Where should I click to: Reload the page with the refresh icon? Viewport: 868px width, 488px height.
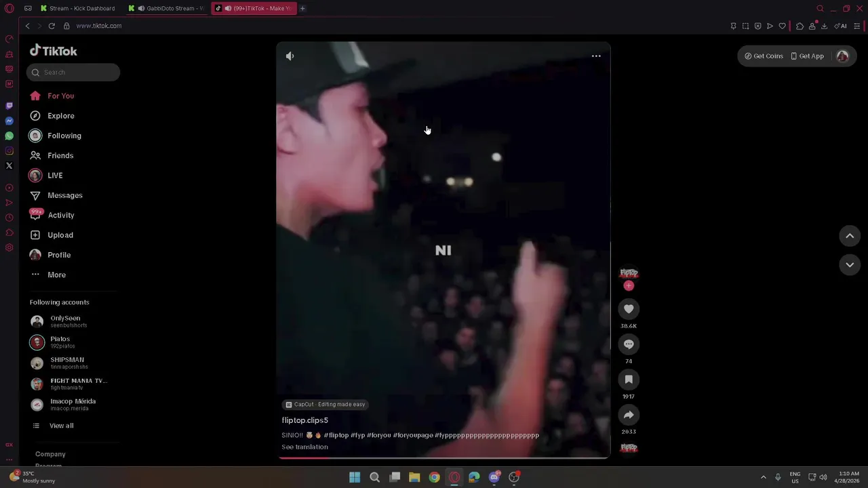pos(52,26)
